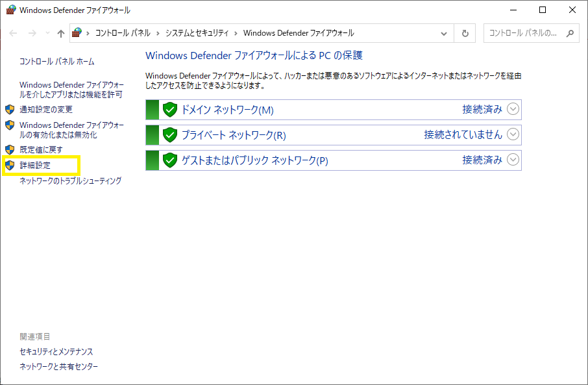This screenshot has width=588, height=385.
Task: Expand the address bar history dropdown
Action: tap(444, 33)
